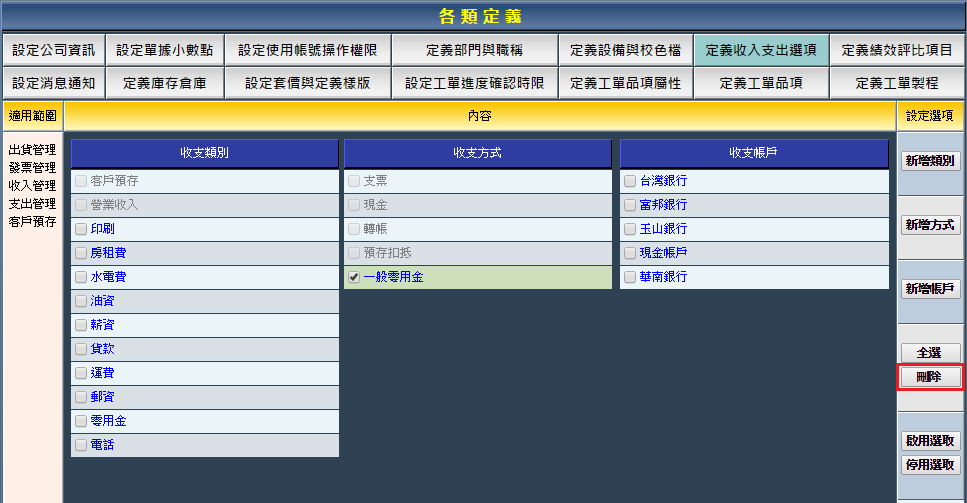Image resolution: width=967 pixels, height=503 pixels.
Task: Click 新增帳戶 to add account
Action: pos(930,289)
